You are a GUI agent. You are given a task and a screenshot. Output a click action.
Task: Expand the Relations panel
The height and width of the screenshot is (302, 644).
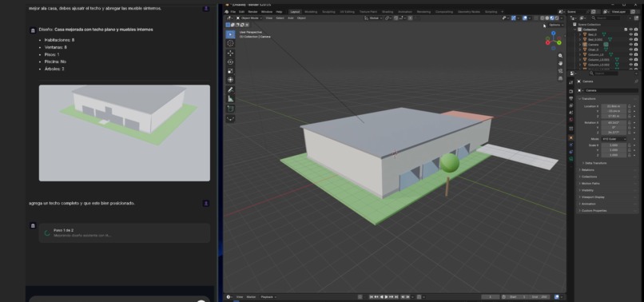[587, 169]
